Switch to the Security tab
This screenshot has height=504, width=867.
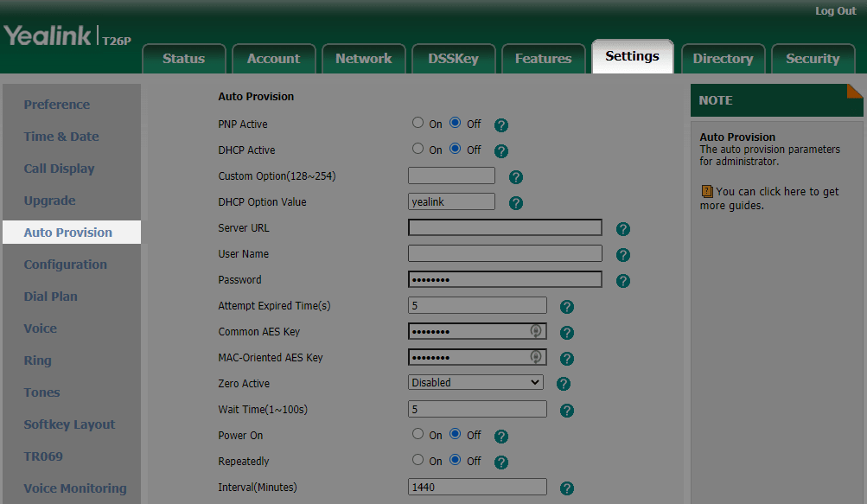(x=813, y=59)
